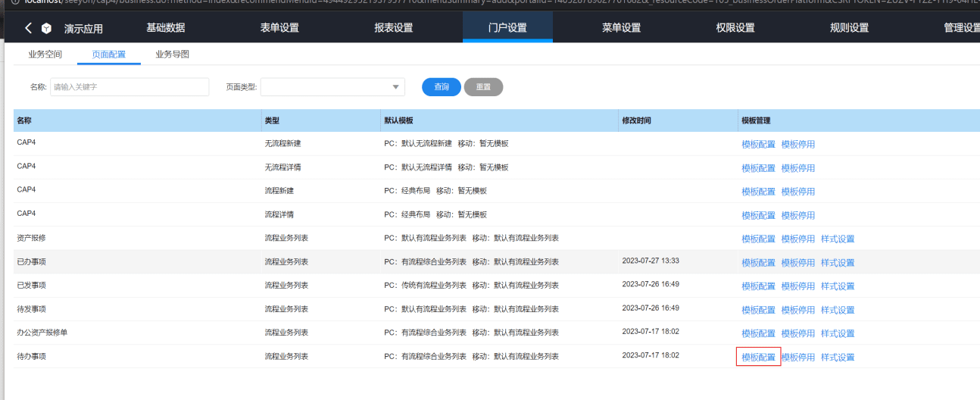Viewport: 980px width, 400px height.
Task: Click the 2023-07-27 13:33 modified time
Action: [651, 261]
